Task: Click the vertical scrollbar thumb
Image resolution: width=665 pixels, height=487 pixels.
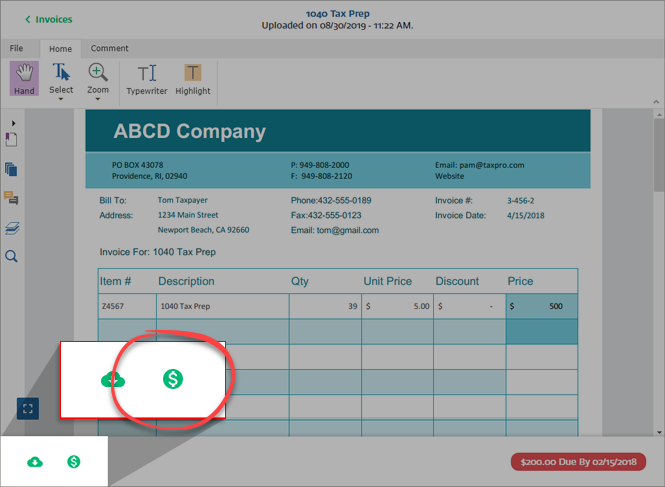Action: pyautogui.click(x=659, y=155)
